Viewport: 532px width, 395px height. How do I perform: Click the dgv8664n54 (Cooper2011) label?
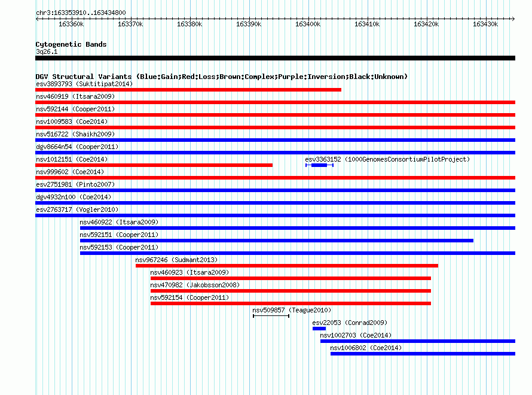coord(77,147)
